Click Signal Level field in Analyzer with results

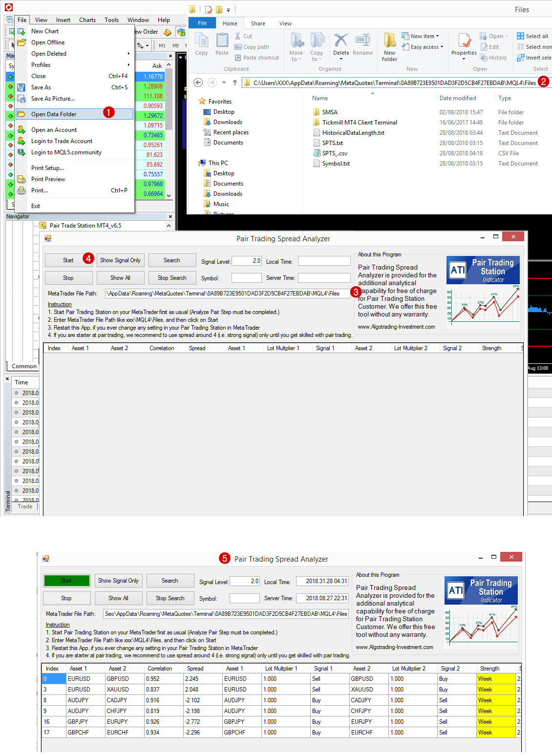(x=245, y=581)
